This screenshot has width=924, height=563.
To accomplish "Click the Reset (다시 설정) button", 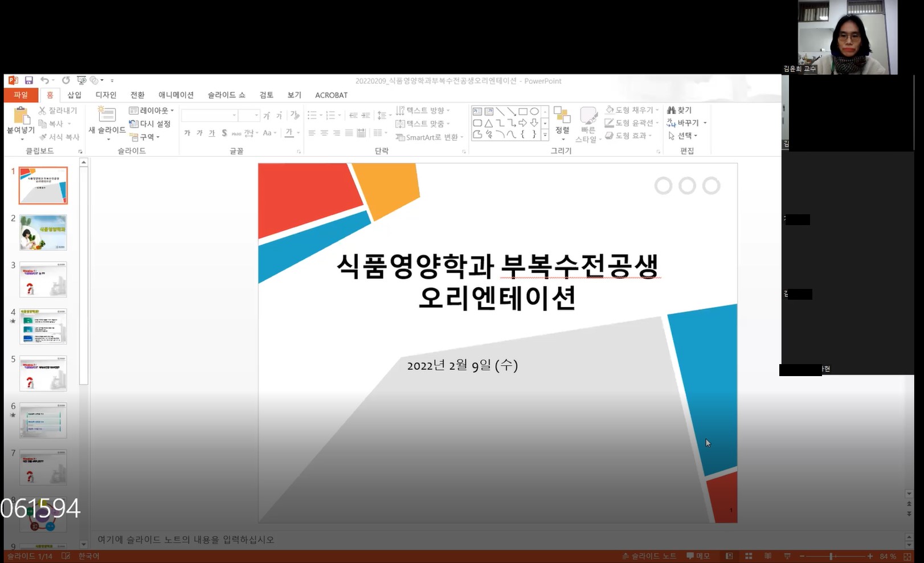I will [150, 124].
